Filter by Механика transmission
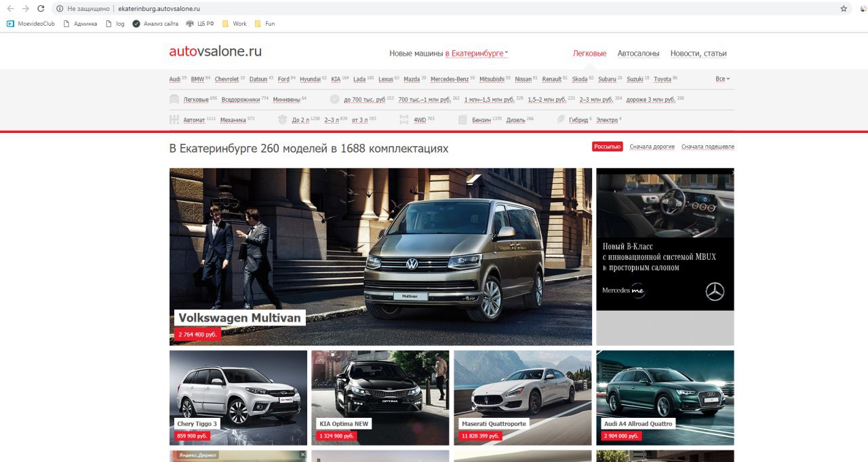Image resolution: width=868 pixels, height=462 pixels. click(x=233, y=120)
